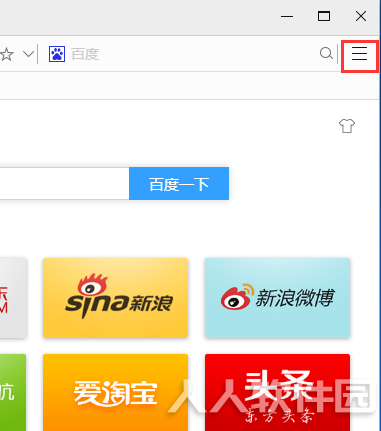Expand the dropdown arrow beside the star
This screenshot has height=431, width=381.
[x=29, y=54]
